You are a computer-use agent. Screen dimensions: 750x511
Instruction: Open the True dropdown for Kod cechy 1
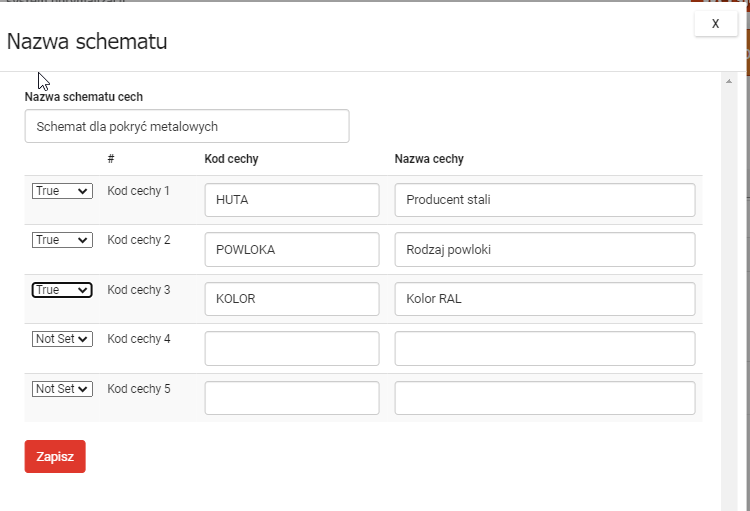point(62,191)
